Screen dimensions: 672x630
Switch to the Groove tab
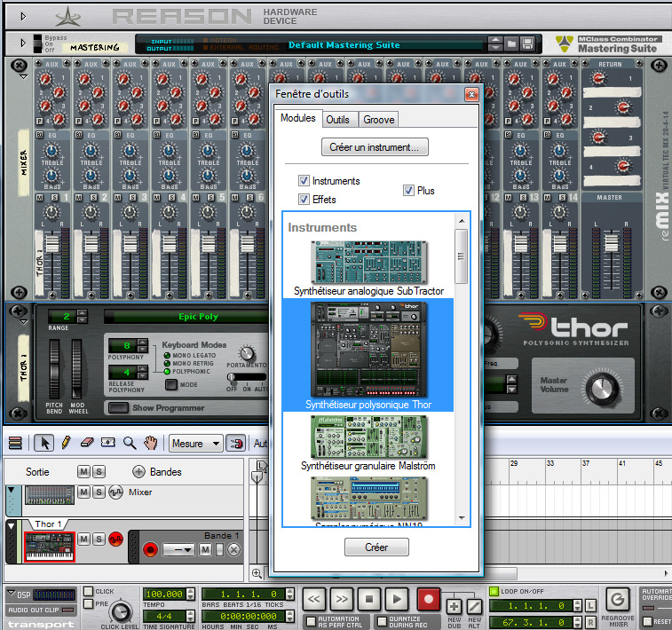pos(379,120)
